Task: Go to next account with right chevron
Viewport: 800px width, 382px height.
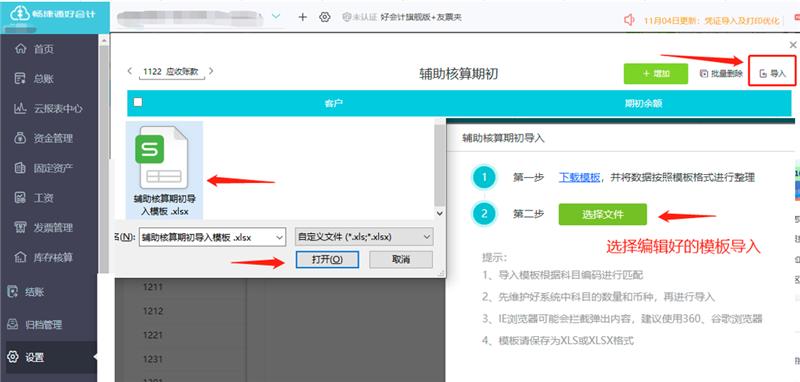Action: point(211,71)
